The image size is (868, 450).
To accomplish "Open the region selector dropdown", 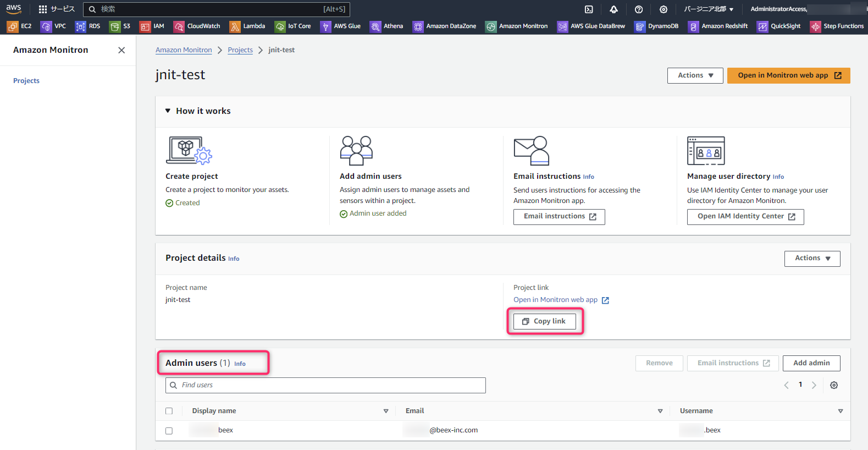I will point(709,9).
